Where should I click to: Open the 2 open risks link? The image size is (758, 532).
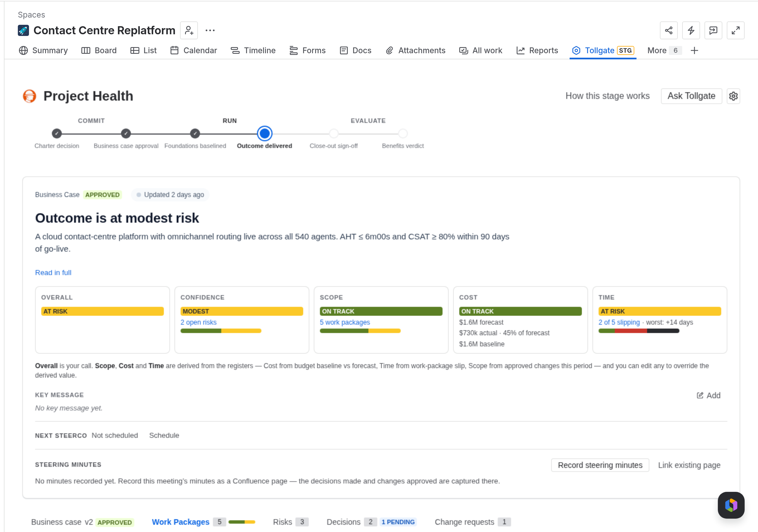point(198,322)
